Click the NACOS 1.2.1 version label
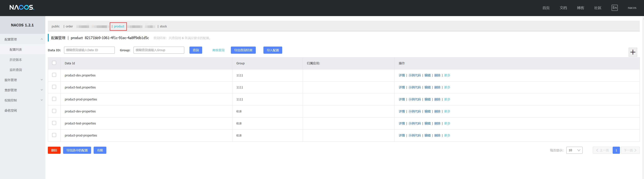The width and height of the screenshot is (644, 179). click(22, 25)
